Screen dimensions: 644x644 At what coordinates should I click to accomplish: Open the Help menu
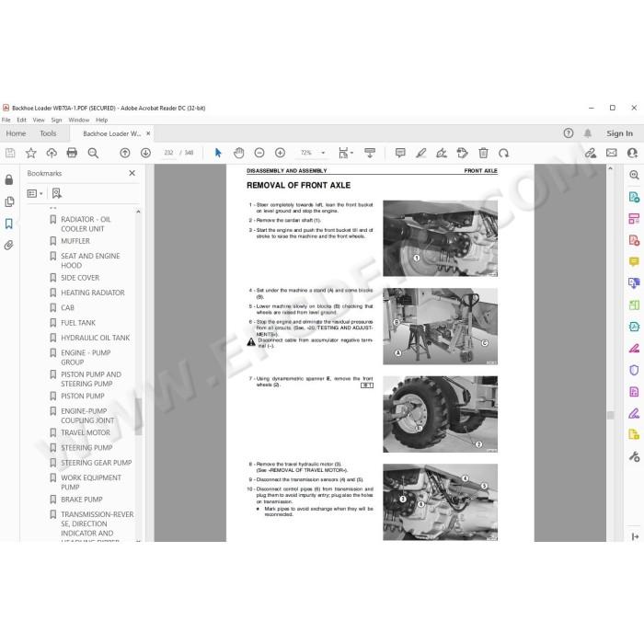(x=101, y=120)
